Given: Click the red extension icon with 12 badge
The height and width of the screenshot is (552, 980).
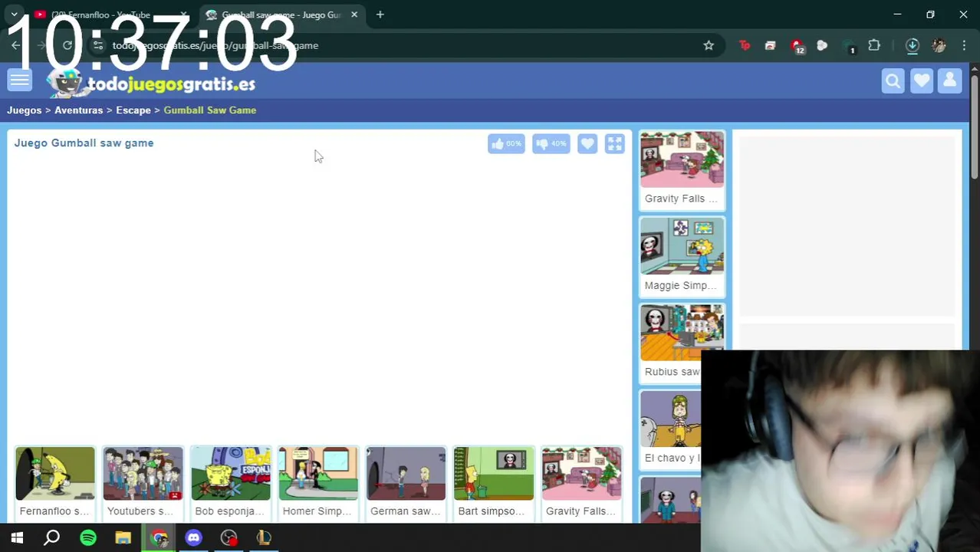Looking at the screenshot, I should click(797, 46).
